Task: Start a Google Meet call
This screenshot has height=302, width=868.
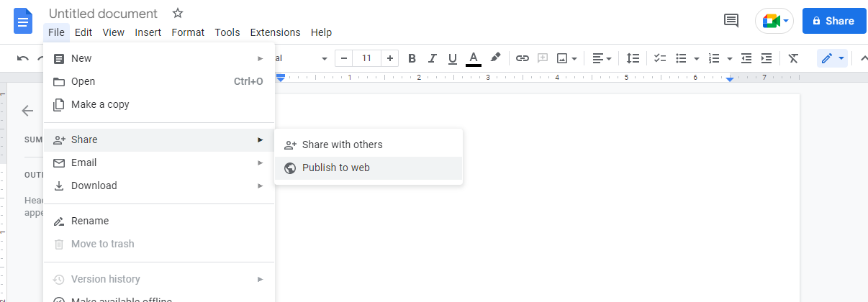Action: 771,21
